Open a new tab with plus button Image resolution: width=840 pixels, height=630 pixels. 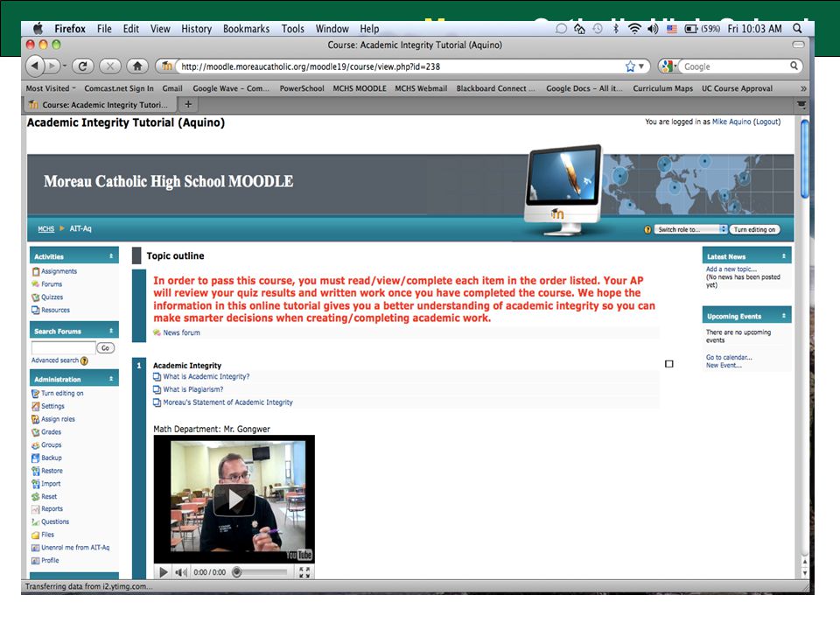[x=188, y=104]
